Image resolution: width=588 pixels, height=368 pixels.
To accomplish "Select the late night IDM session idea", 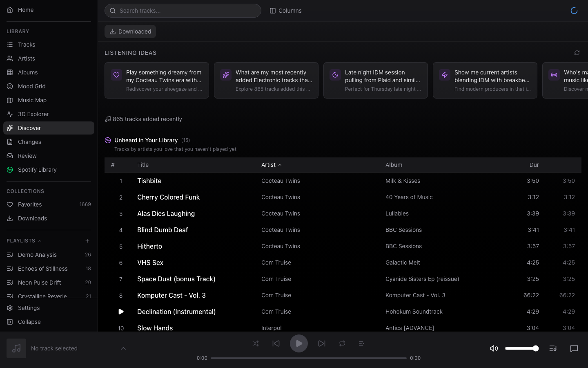I will 375,80.
